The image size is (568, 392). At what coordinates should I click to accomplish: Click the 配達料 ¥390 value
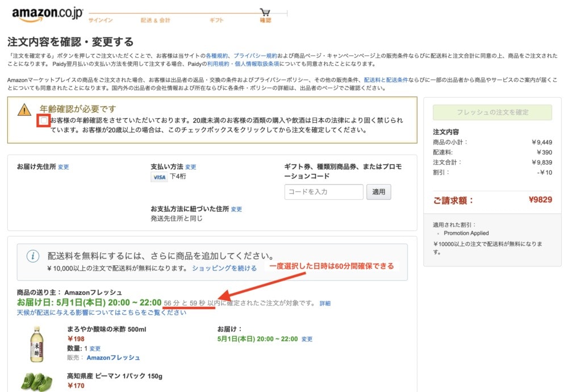click(x=545, y=152)
